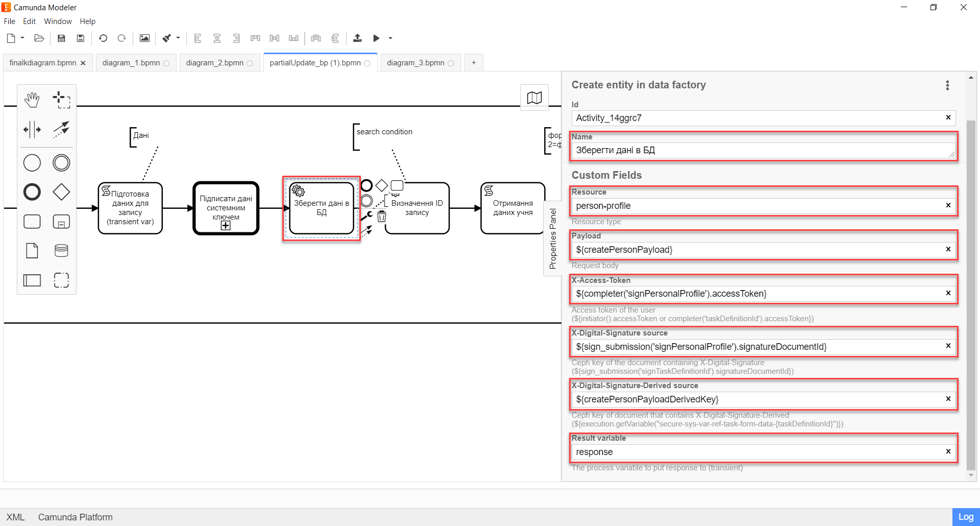Export diagram as image

pos(145,38)
